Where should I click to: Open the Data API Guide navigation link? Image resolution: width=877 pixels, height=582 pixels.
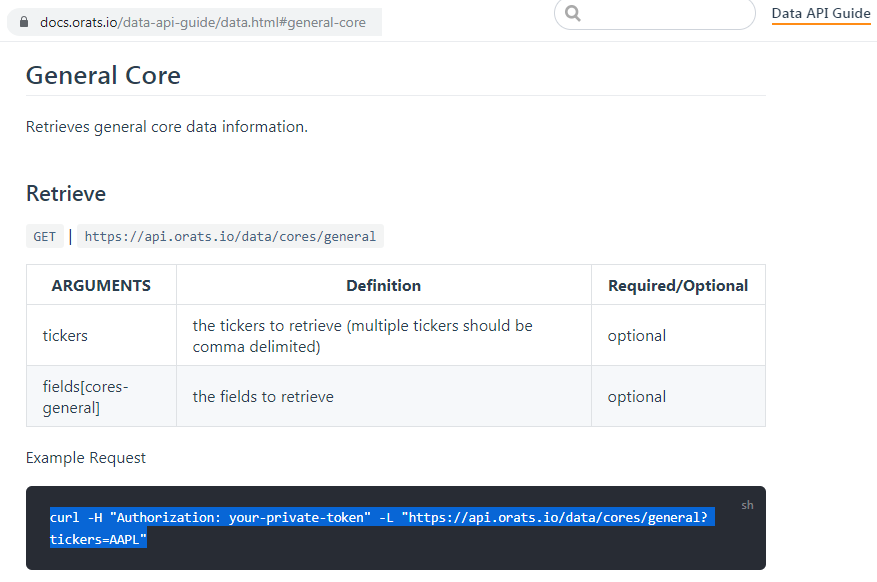pos(820,14)
